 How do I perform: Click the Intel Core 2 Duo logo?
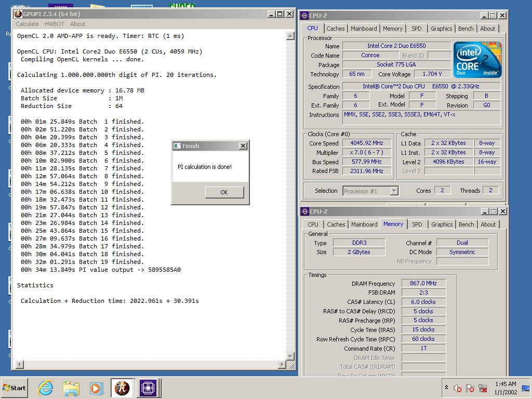pyautogui.click(x=477, y=60)
